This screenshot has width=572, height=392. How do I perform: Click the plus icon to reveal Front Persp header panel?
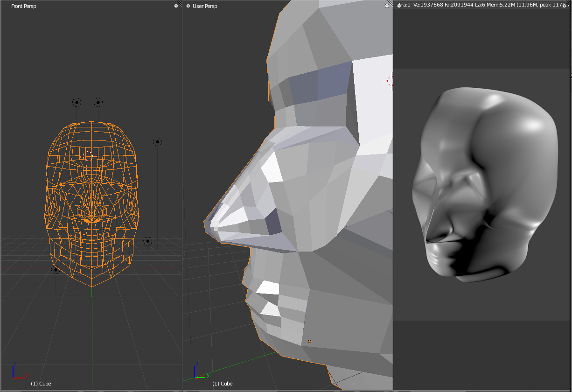coord(176,6)
